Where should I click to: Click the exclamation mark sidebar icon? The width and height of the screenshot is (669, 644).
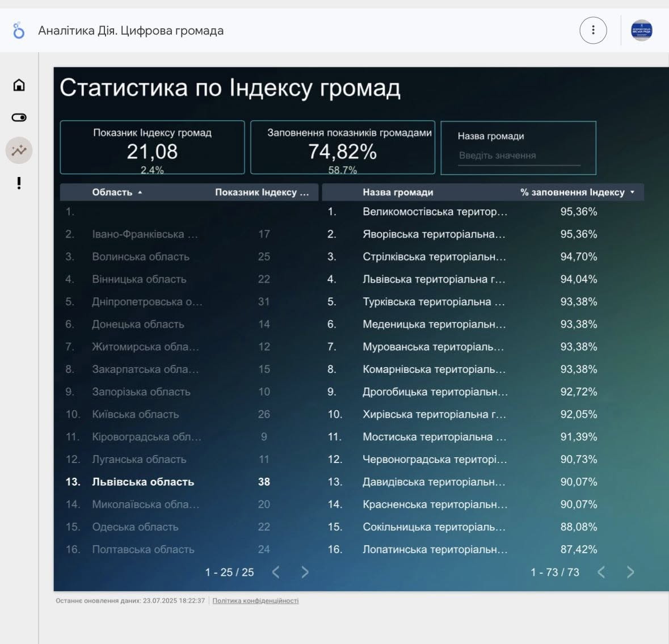pos(19,183)
